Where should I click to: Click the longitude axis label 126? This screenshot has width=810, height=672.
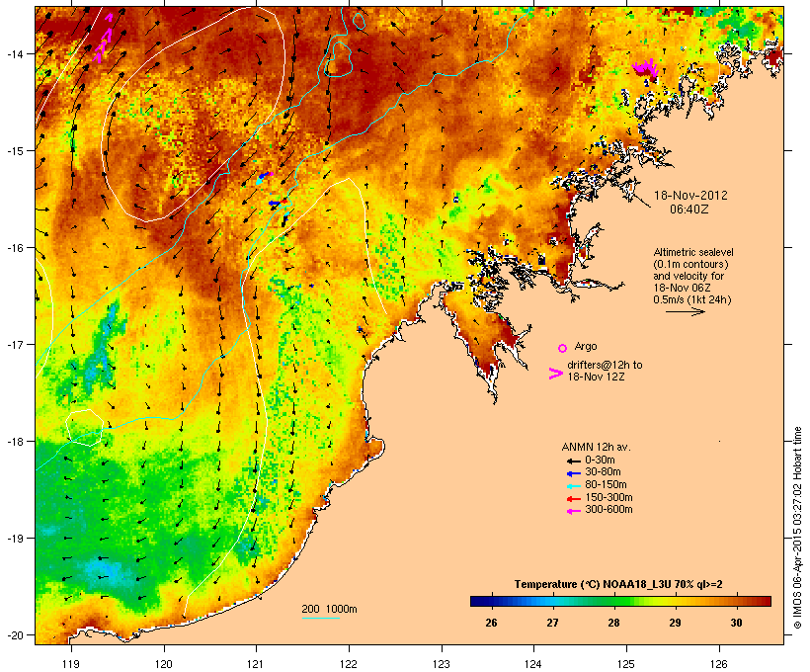(718, 664)
